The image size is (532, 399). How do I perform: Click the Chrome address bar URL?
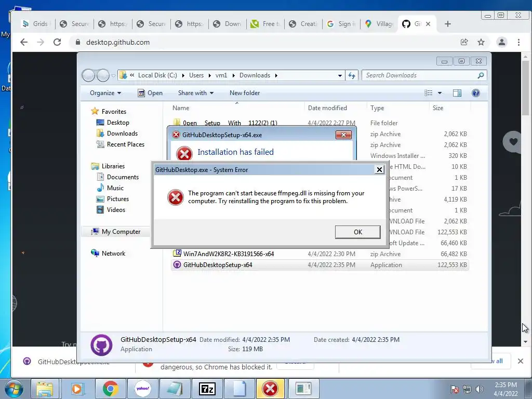click(118, 42)
